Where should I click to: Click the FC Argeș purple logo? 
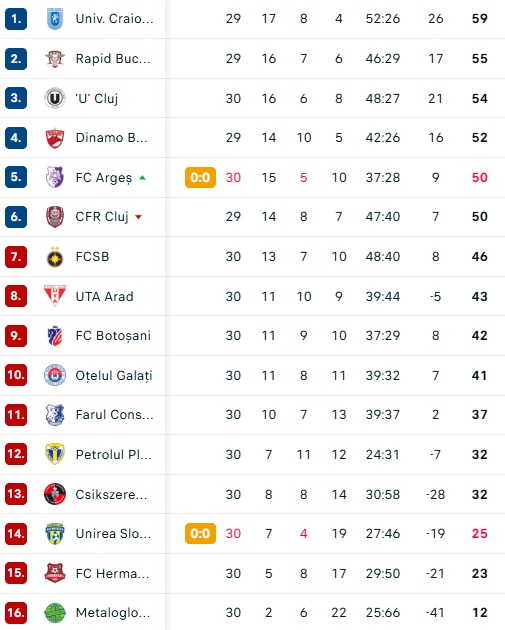click(55, 177)
